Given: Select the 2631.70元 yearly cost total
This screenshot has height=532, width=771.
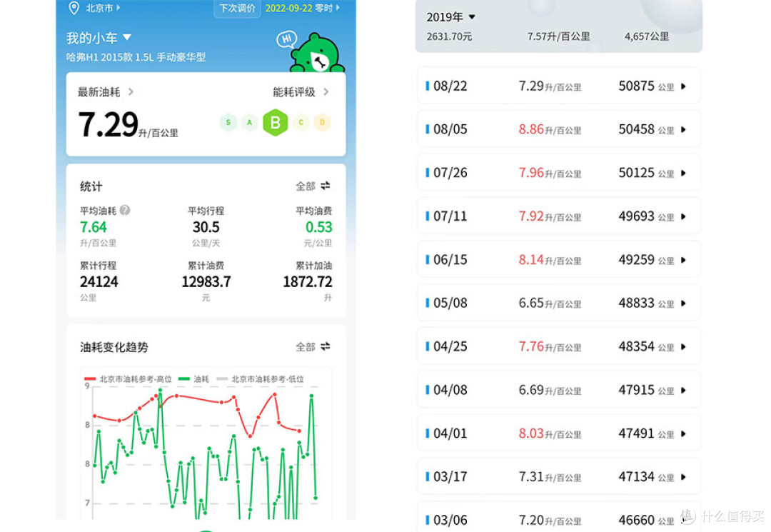Looking at the screenshot, I should (x=449, y=36).
